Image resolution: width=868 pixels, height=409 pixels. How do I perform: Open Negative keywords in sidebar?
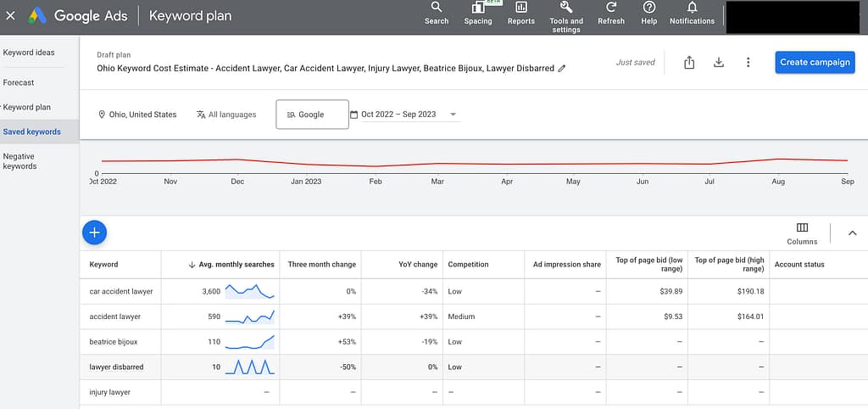point(19,161)
